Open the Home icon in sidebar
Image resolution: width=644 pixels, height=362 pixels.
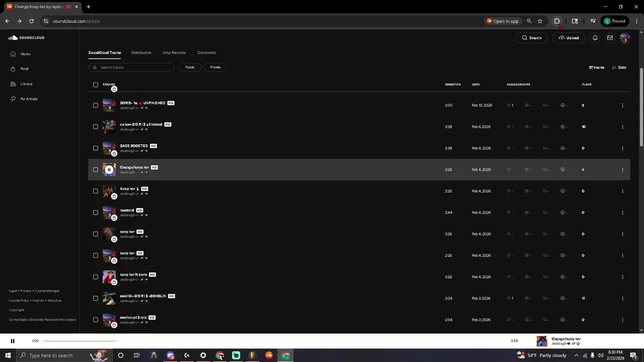click(13, 54)
